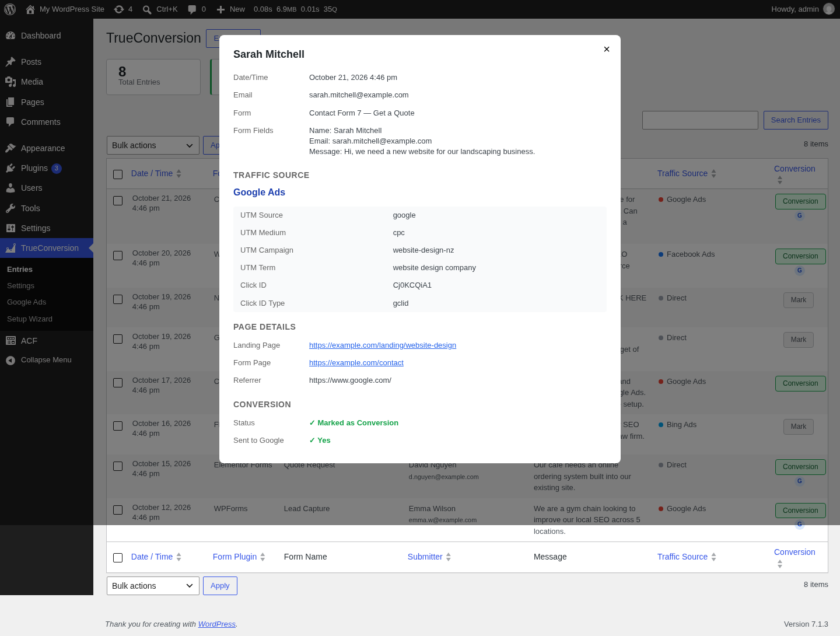This screenshot has height=636, width=840.
Task: Sort by Traffic Source in top header
Action: coord(687,173)
